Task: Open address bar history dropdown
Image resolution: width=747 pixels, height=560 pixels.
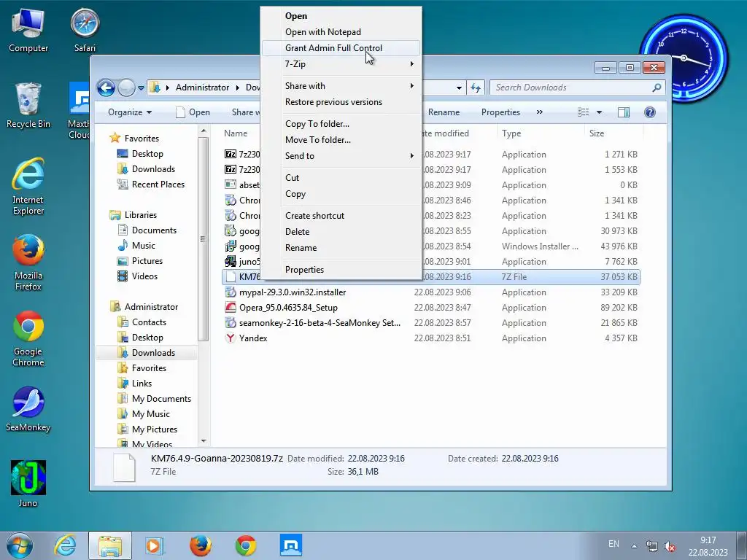Action: (x=459, y=87)
